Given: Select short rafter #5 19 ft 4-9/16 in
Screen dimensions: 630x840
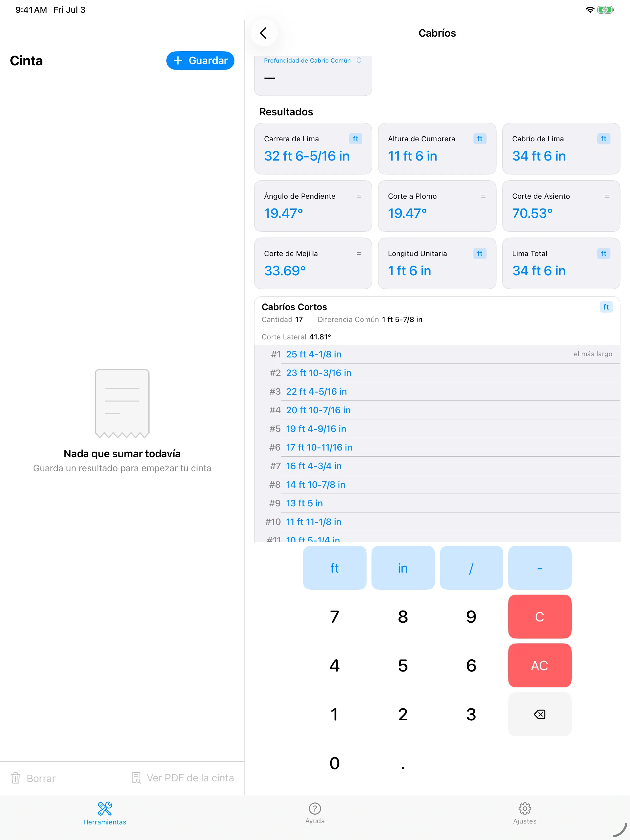Looking at the screenshot, I should pos(437,429).
